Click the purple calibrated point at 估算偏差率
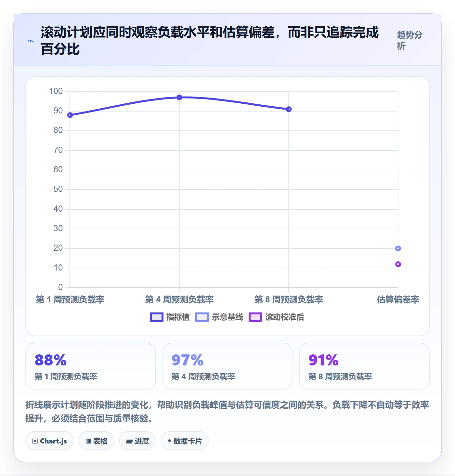 pyautogui.click(x=398, y=264)
